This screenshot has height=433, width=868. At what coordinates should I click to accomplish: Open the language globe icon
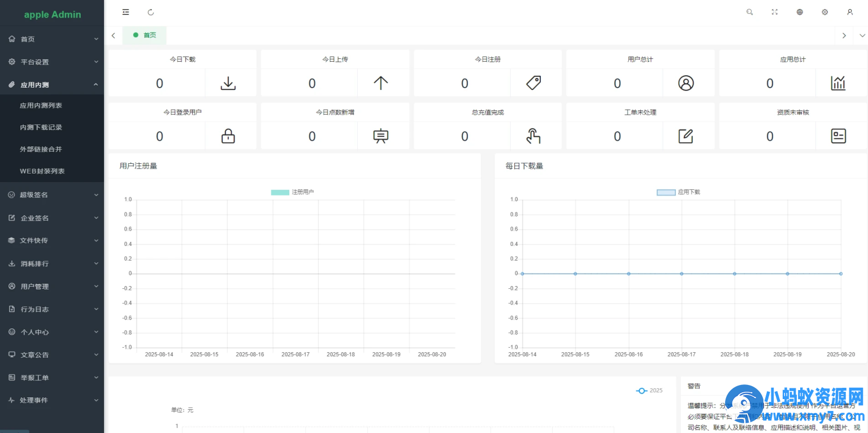(x=800, y=12)
